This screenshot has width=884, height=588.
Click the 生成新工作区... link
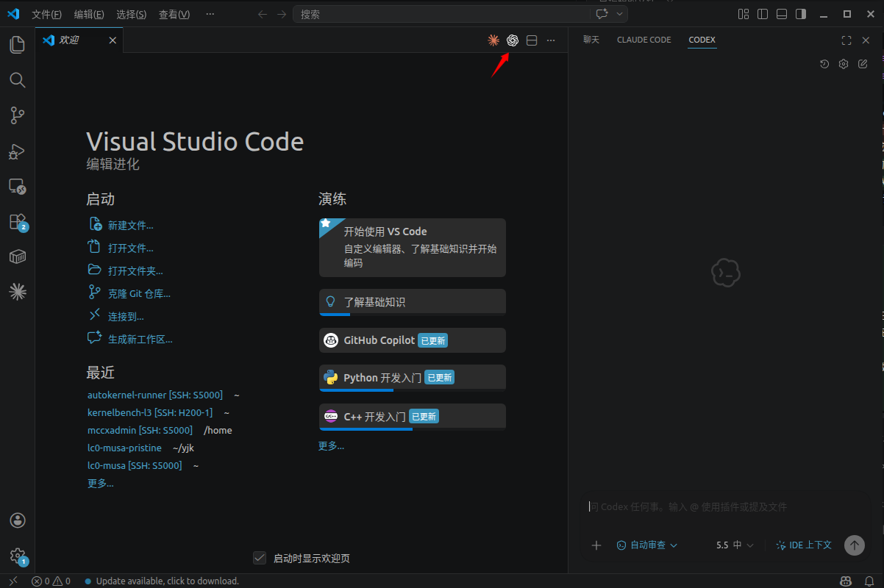[x=140, y=340]
